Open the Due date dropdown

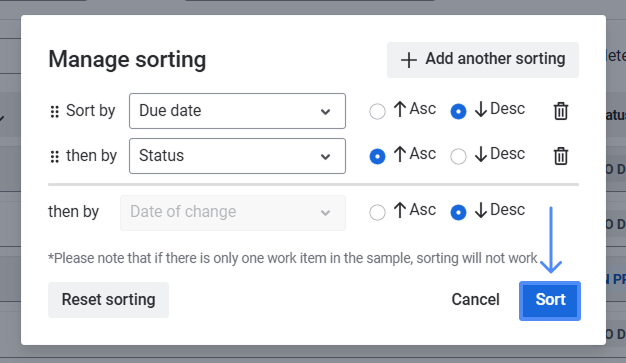[x=237, y=111]
